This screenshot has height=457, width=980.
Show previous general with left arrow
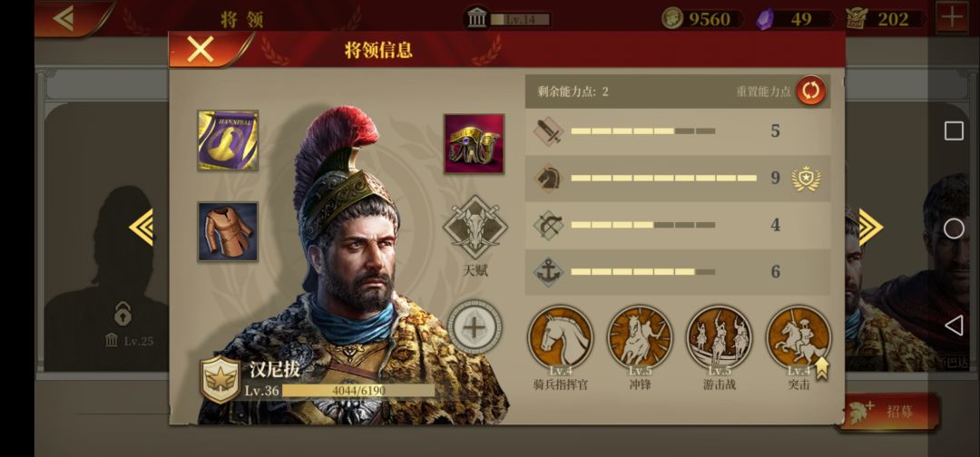coord(142,228)
